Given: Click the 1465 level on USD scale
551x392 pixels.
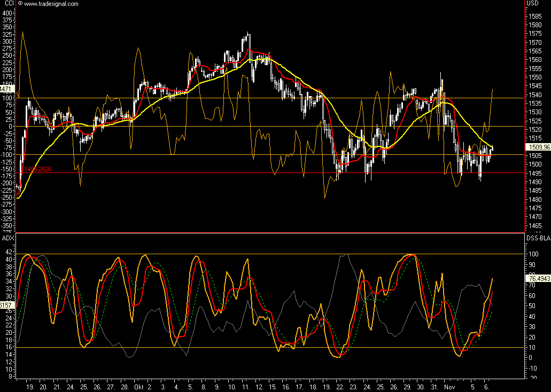Looking at the screenshot, I should pyautogui.click(x=534, y=226).
